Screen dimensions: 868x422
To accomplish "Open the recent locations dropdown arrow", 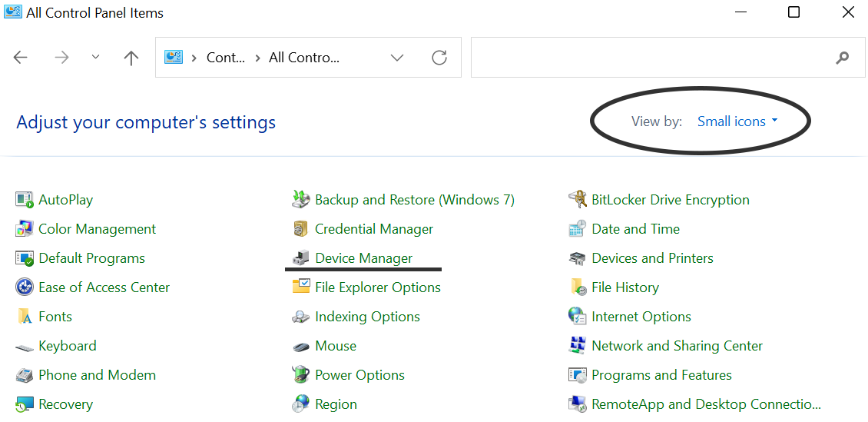I will 95,57.
